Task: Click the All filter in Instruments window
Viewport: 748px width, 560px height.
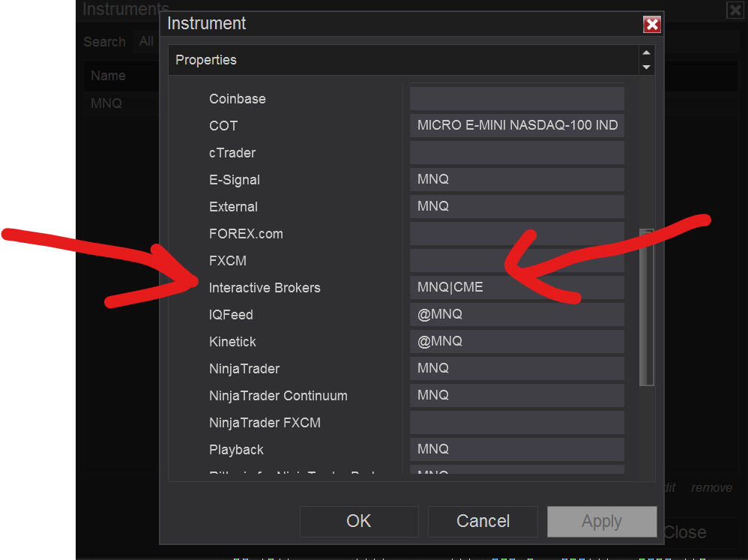Action: 146,41
